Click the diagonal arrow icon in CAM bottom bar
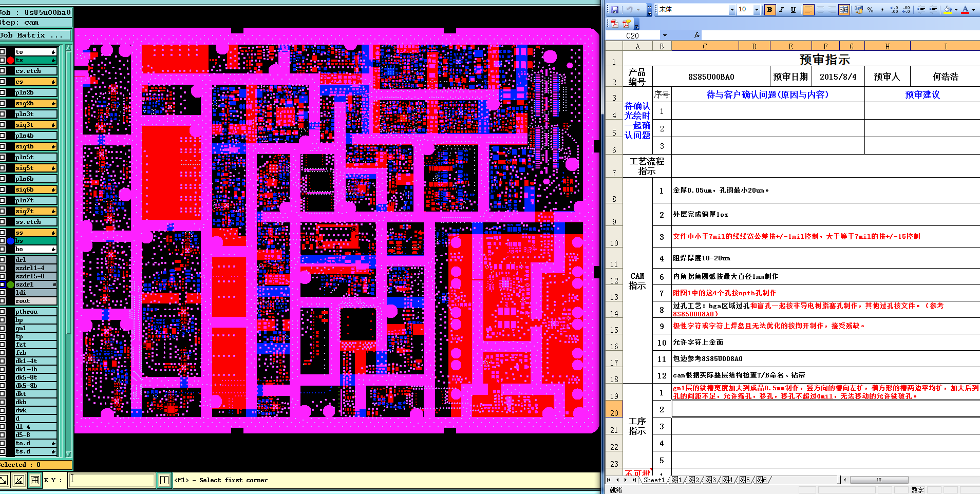Screen dimensions: 980x494 pos(4,480)
